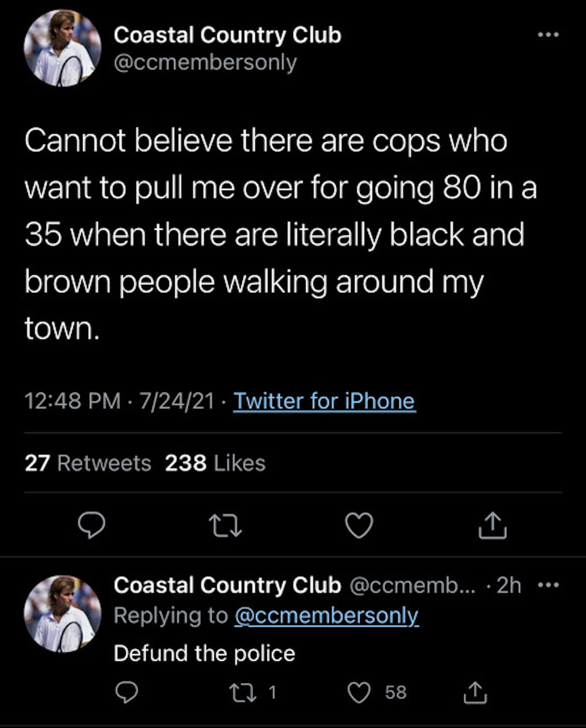Click the @ccmembersonly handle under the main name
586x728 pixels.
pos(205,63)
